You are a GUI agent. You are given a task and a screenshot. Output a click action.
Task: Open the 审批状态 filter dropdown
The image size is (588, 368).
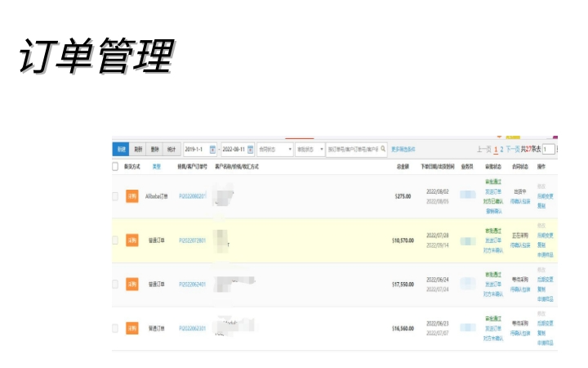pyautogui.click(x=310, y=149)
